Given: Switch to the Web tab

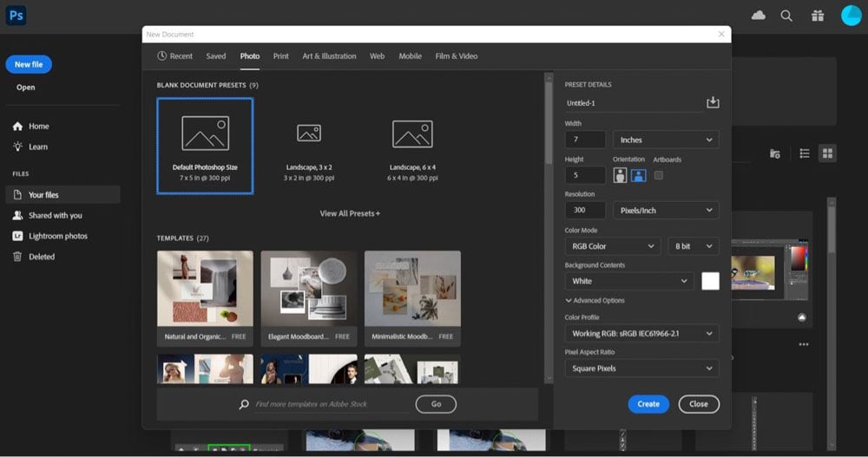Looking at the screenshot, I should [377, 55].
